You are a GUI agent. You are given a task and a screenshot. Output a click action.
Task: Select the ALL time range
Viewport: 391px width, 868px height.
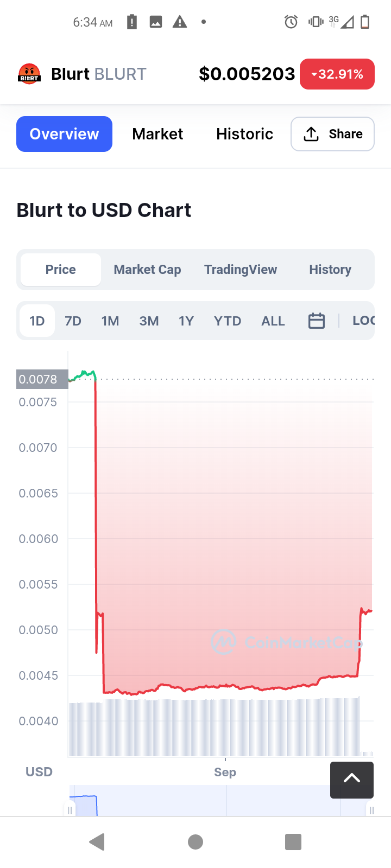point(273,321)
